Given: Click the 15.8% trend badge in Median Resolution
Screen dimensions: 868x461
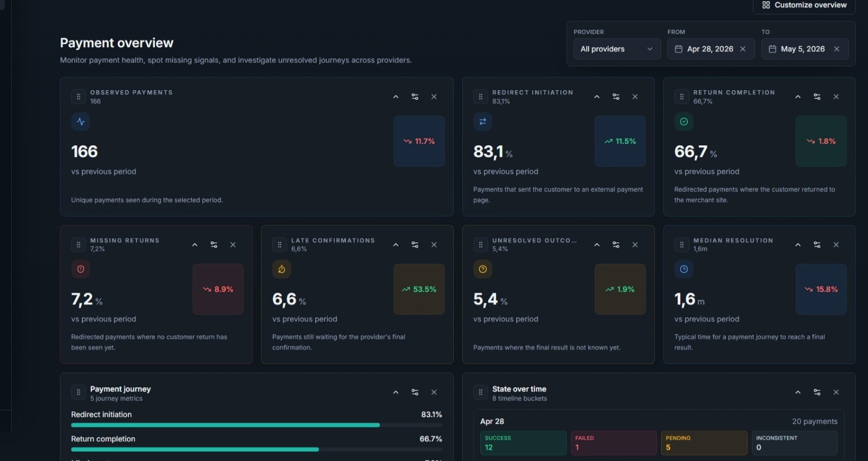Looking at the screenshot, I should coord(821,289).
